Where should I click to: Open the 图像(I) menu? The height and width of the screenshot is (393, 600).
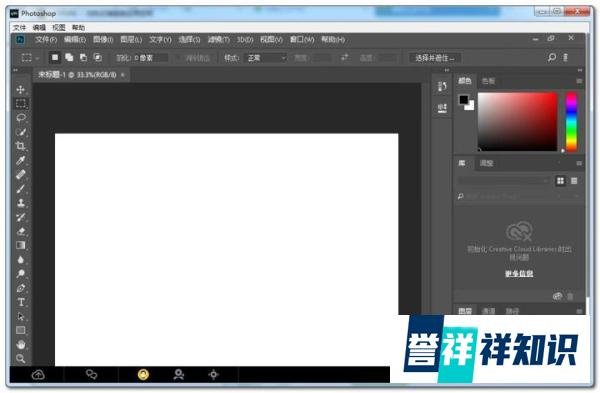103,39
